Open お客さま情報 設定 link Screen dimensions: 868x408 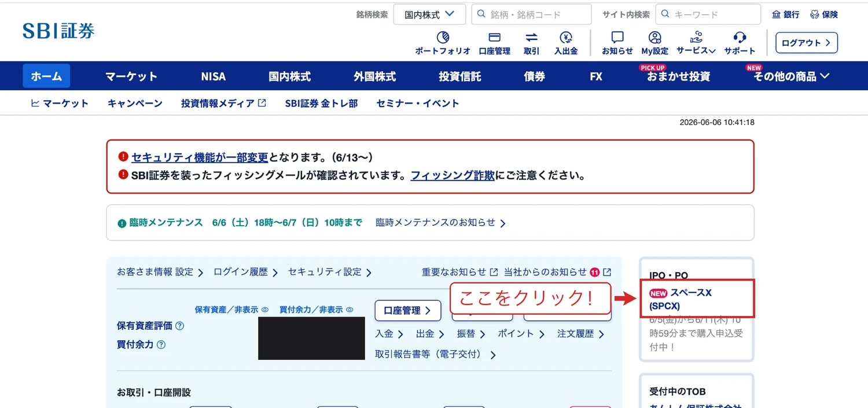point(160,272)
